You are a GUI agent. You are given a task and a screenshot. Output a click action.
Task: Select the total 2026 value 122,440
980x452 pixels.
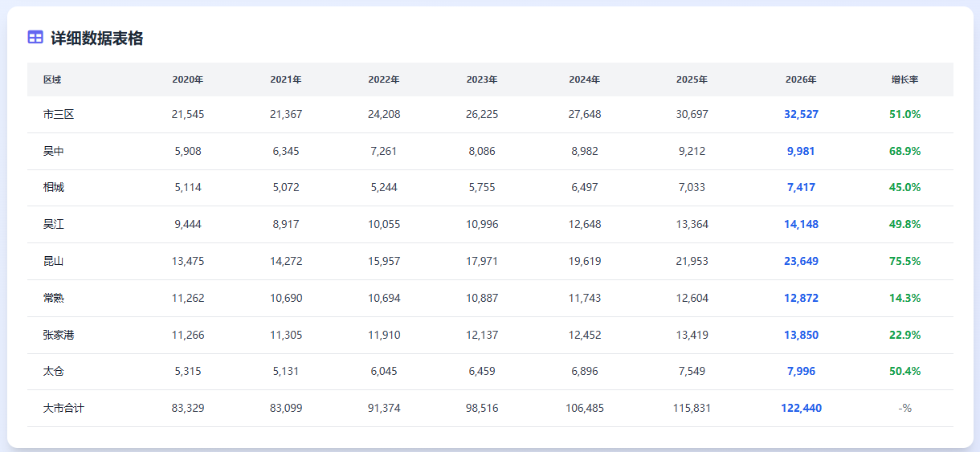801,408
